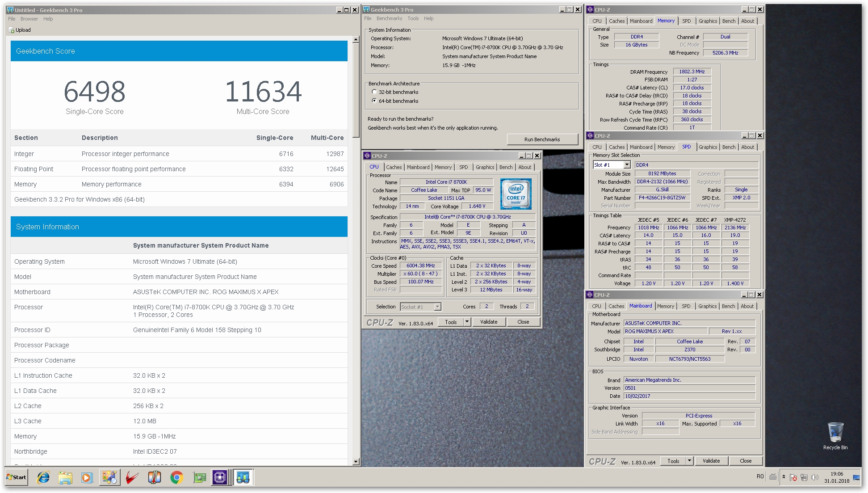Image resolution: width=868 pixels, height=493 pixels.
Task: Click Close button in CPU-Z Mainboard window
Action: click(746, 461)
